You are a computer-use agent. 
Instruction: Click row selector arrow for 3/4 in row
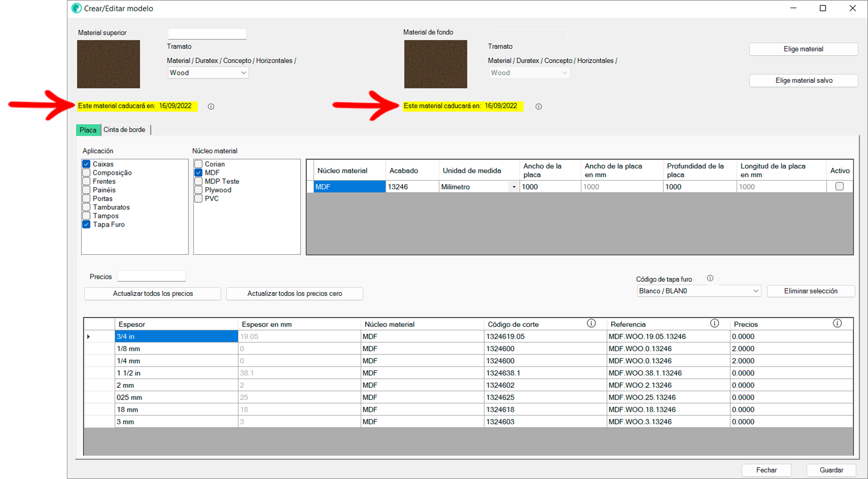click(88, 337)
